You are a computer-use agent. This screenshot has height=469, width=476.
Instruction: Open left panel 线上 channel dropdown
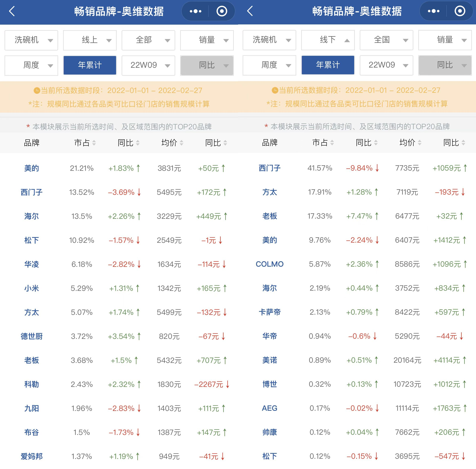click(90, 40)
